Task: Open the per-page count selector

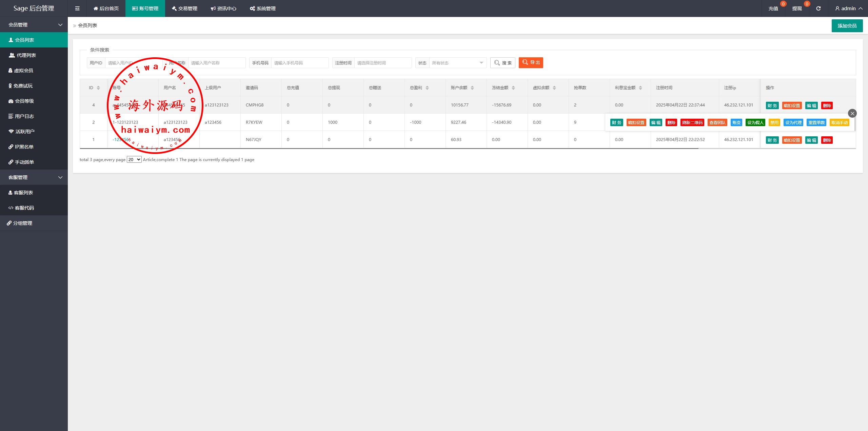Action: 134,159
